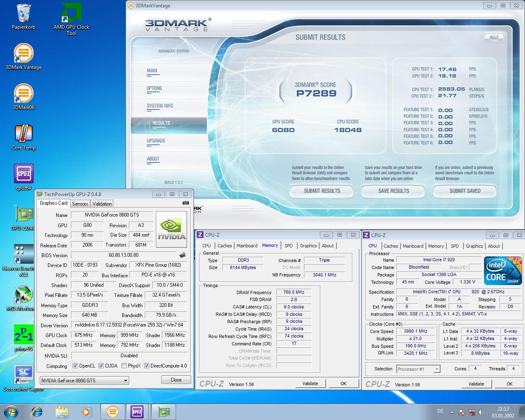Viewport: 525px width, 420px height.
Task: Launch Core Temp desktop icon
Action: coord(23,137)
